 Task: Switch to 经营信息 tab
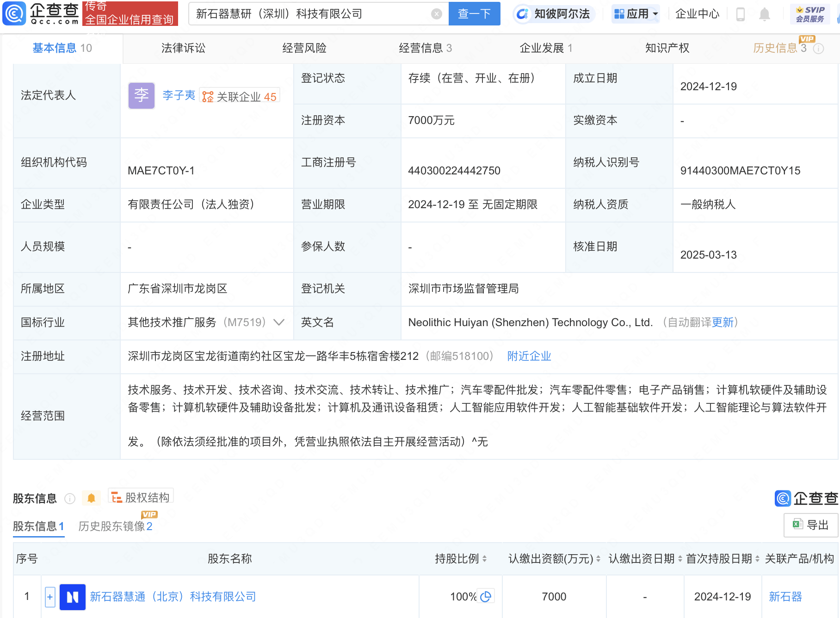coord(425,48)
